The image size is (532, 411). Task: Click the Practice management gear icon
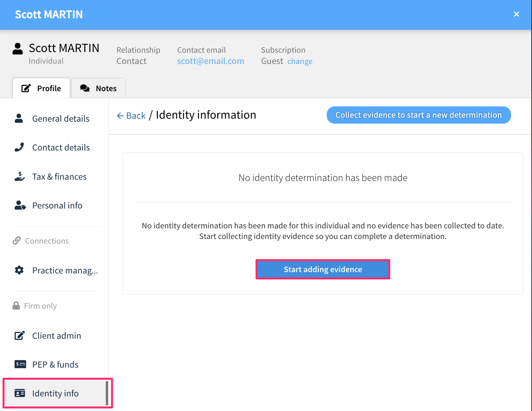tap(19, 270)
